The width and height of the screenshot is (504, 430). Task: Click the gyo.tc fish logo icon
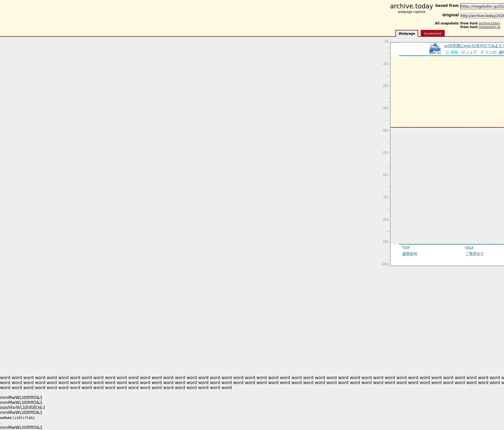click(435, 49)
